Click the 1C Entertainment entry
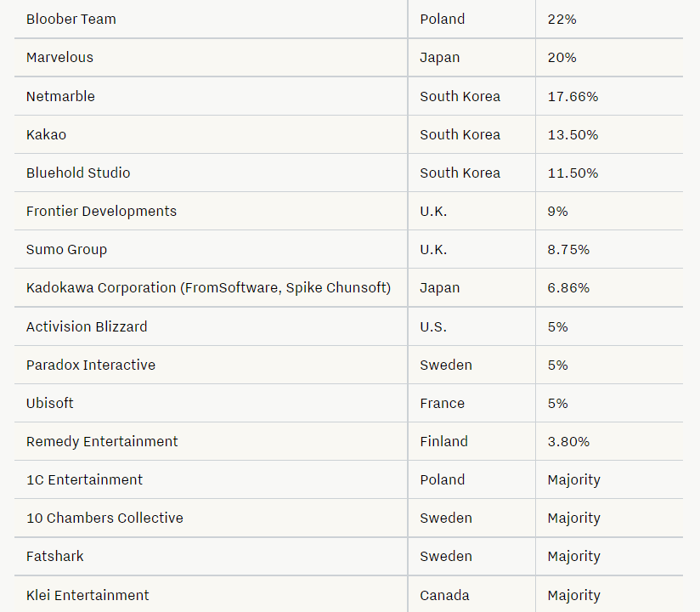700x612 pixels. [84, 479]
